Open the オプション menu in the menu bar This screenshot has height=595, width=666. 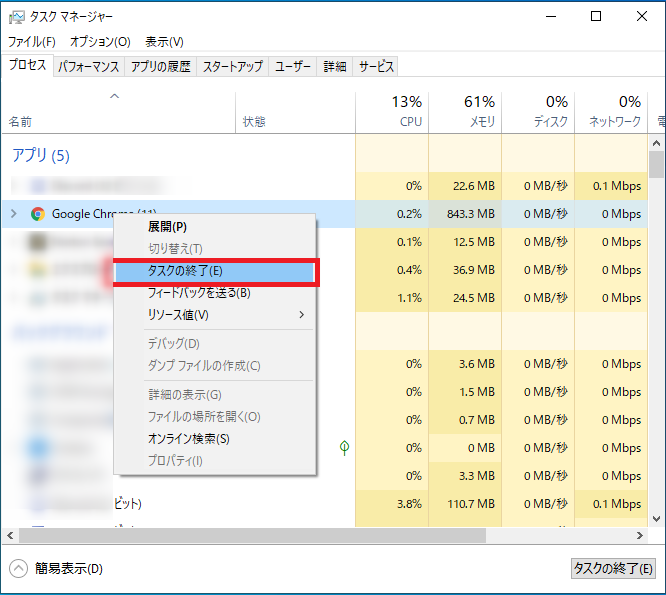(99, 42)
